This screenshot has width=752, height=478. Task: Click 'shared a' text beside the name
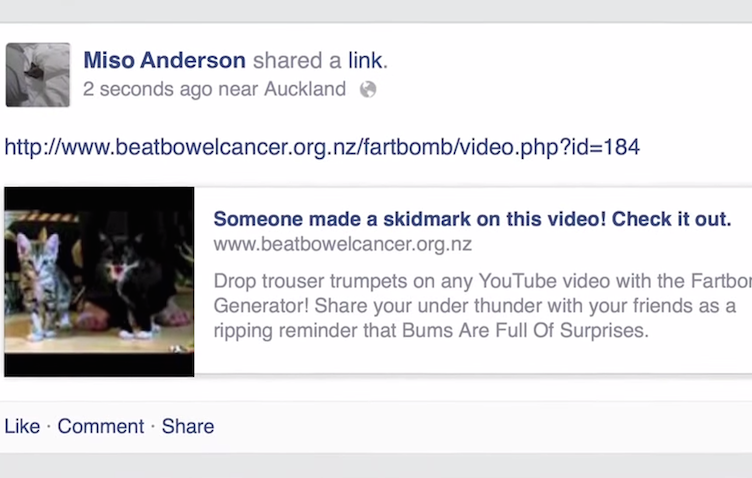click(297, 60)
